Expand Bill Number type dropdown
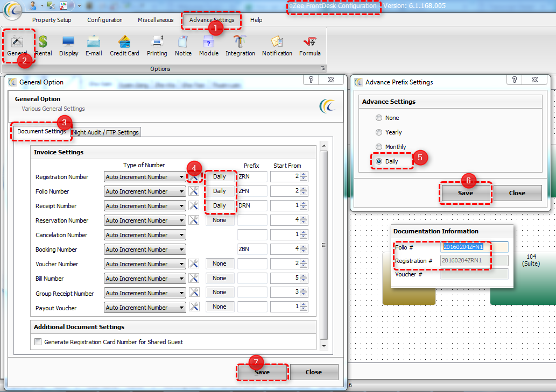 tap(181, 279)
